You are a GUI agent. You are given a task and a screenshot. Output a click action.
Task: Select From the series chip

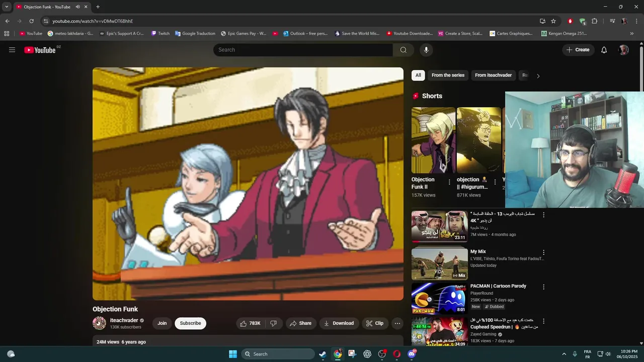448,75
